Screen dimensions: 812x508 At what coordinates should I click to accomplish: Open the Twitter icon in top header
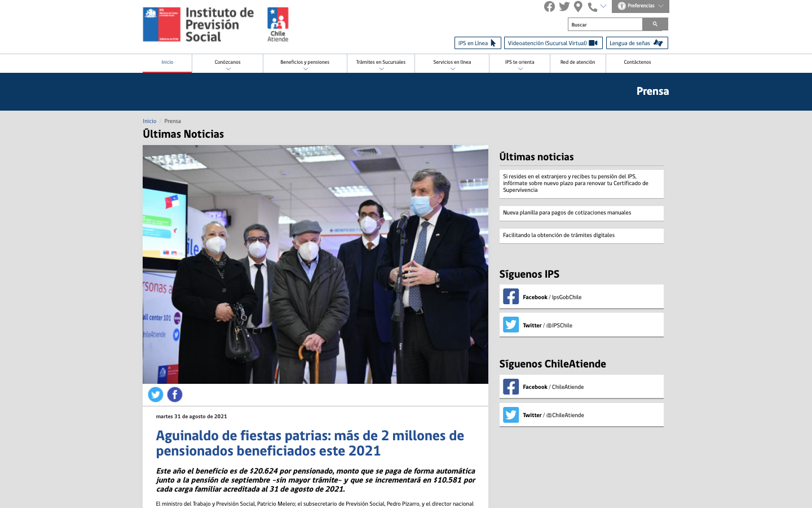coord(564,6)
